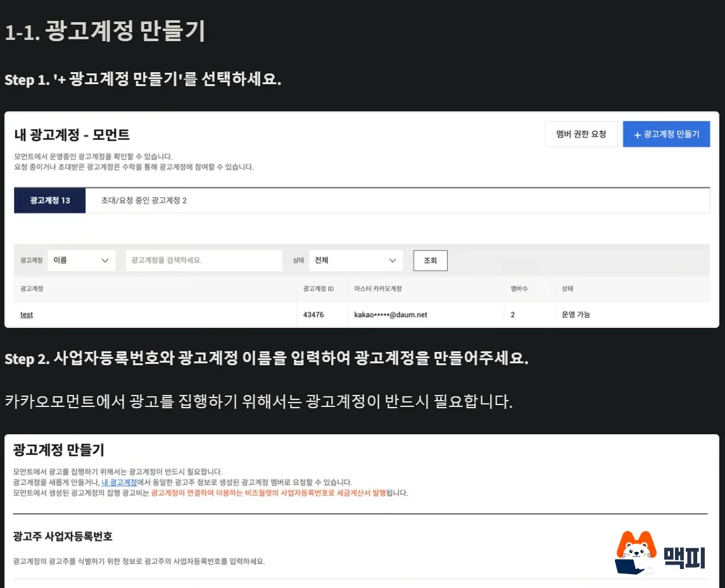This screenshot has width=725, height=588.
Task: Click the '1-1. 광고계정 만들기' heading
Action: [105, 31]
